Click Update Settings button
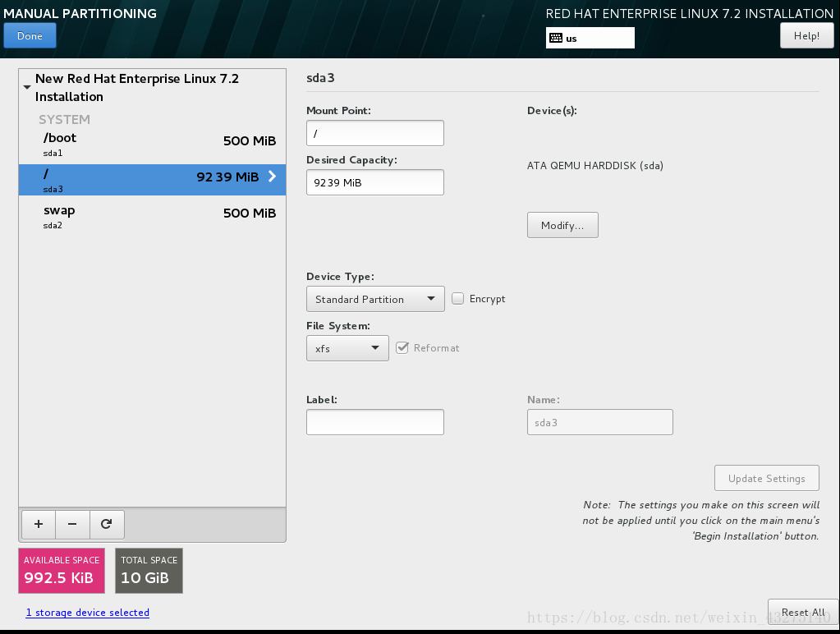The image size is (840, 634). click(x=767, y=478)
